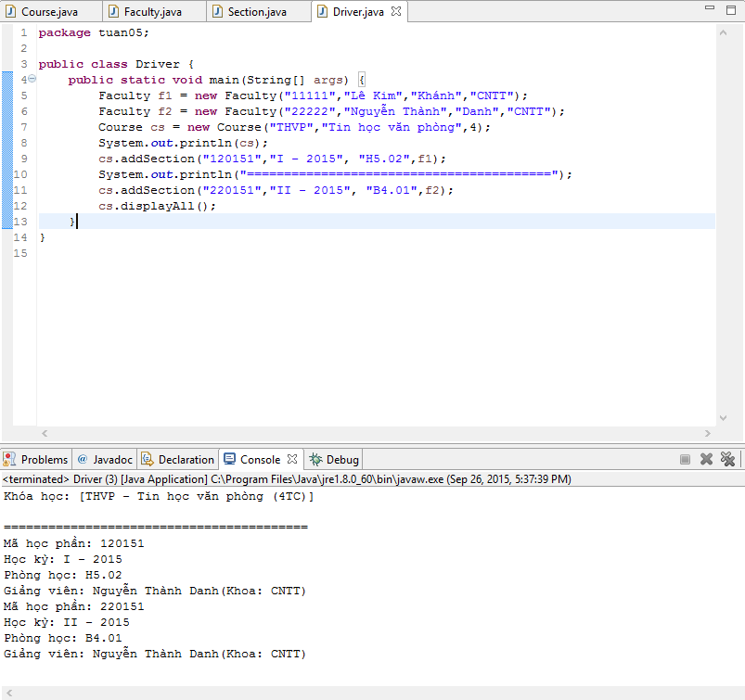
Task: Click the cs.addSection("120151"...) code line
Action: click(x=272, y=159)
